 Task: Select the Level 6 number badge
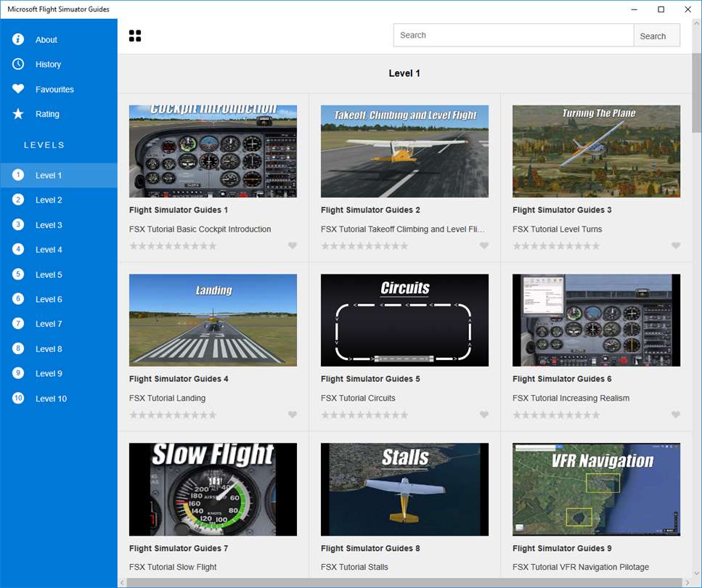click(x=18, y=298)
